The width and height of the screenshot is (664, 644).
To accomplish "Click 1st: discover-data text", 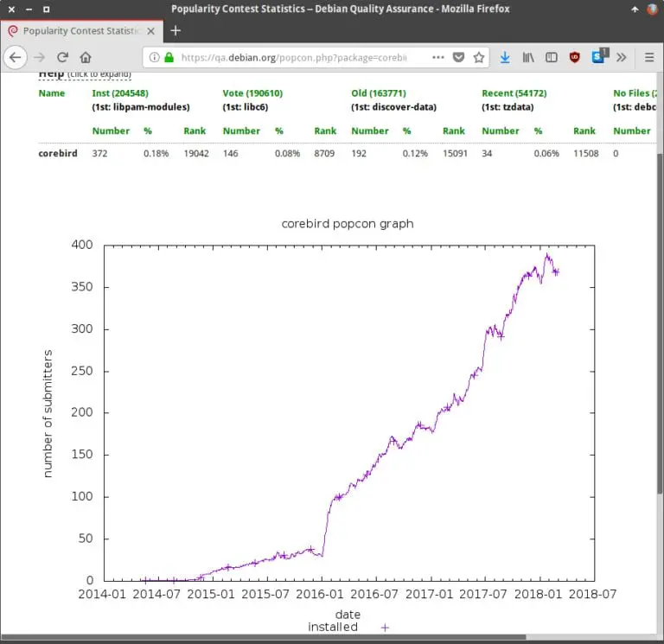I will click(393, 107).
